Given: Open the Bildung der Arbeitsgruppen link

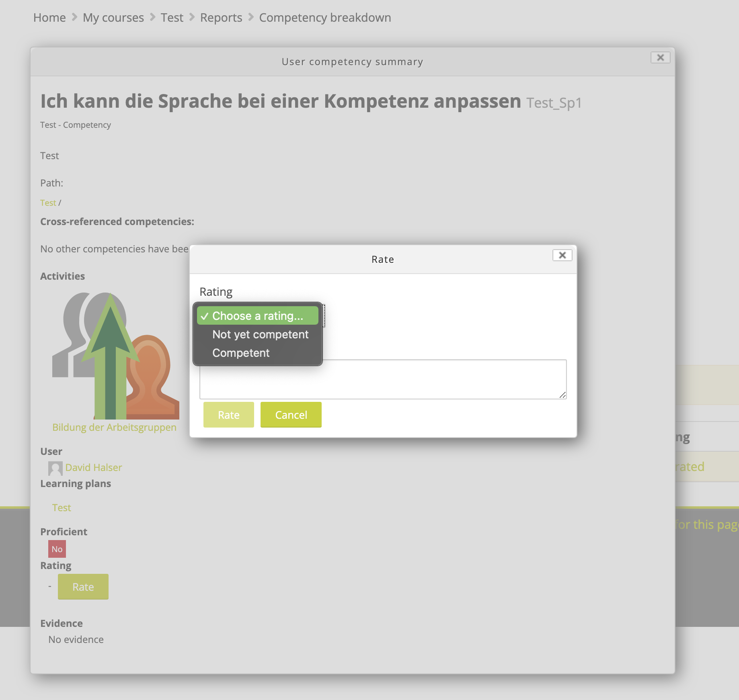Looking at the screenshot, I should click(114, 427).
